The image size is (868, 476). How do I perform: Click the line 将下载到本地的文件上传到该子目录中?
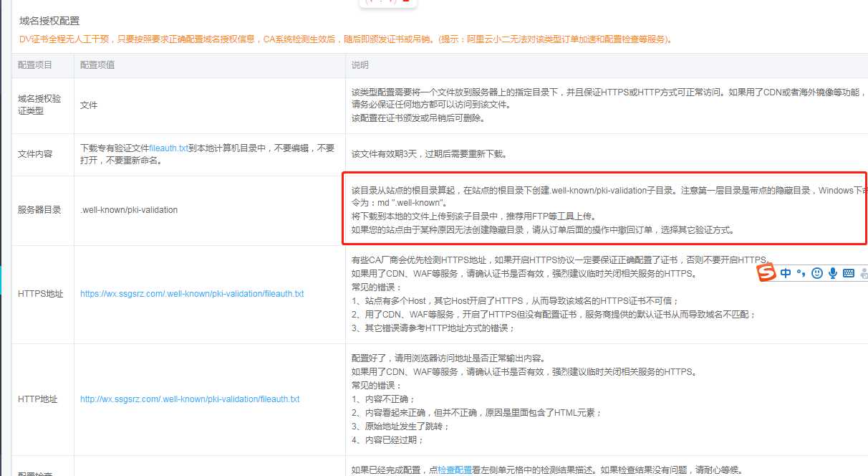(473, 216)
